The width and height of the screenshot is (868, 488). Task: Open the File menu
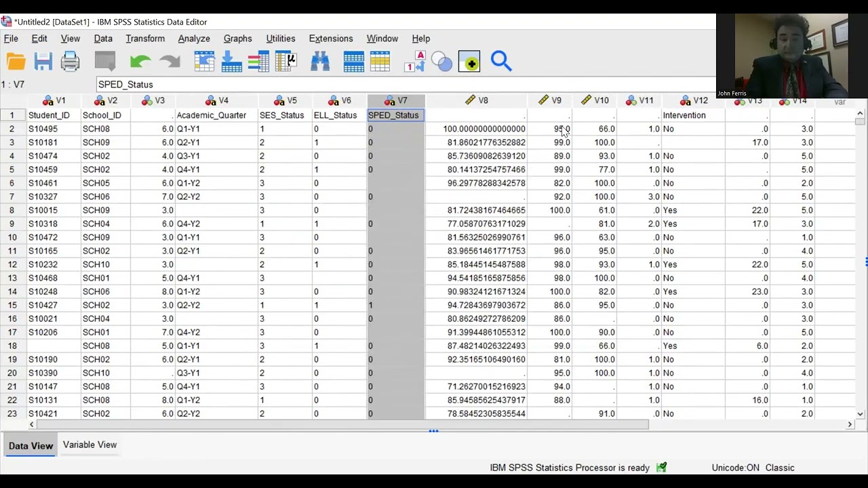[11, 39]
